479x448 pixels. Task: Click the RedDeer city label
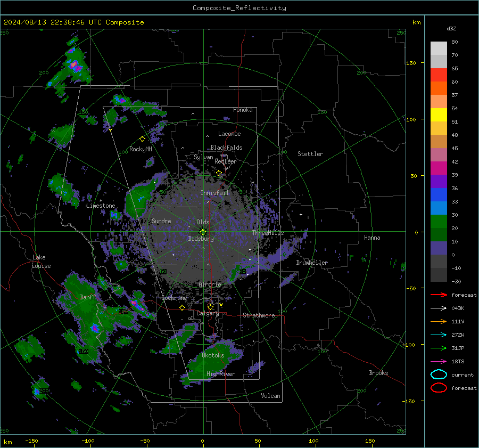[x=226, y=161]
